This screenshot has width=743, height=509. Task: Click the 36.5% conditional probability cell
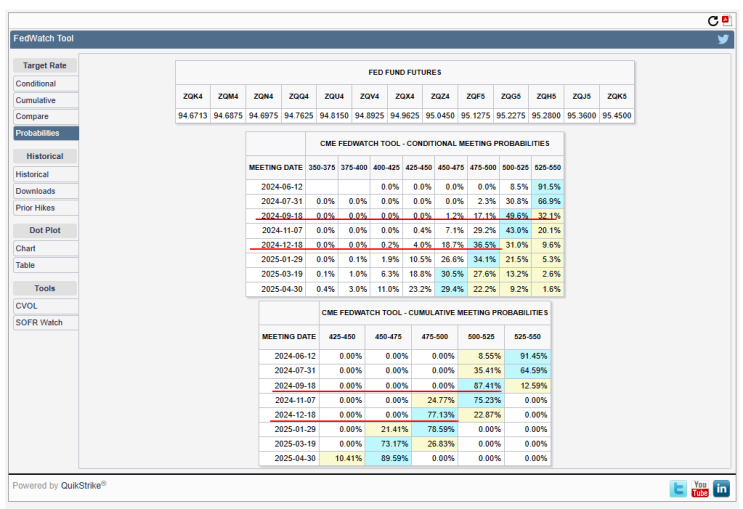483,245
